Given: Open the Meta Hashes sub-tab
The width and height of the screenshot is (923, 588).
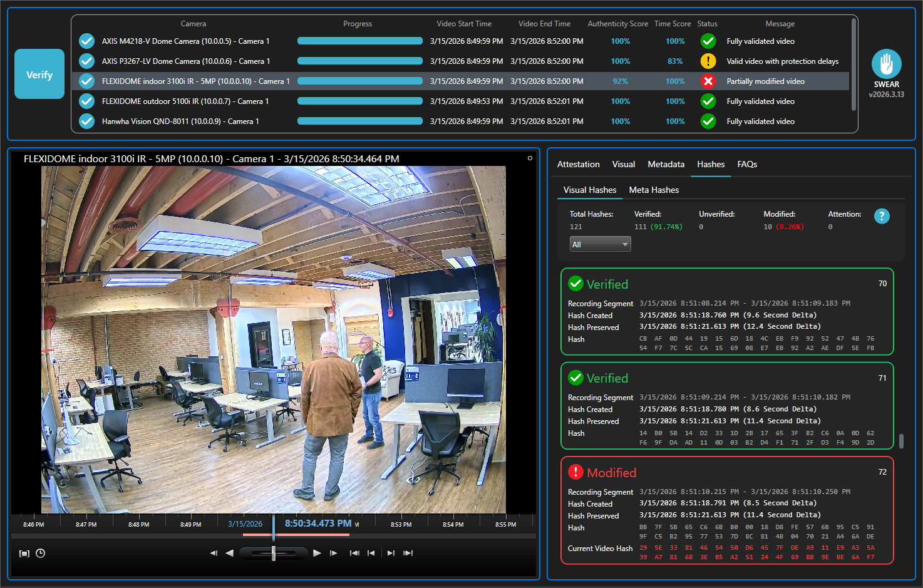Looking at the screenshot, I should click(654, 190).
